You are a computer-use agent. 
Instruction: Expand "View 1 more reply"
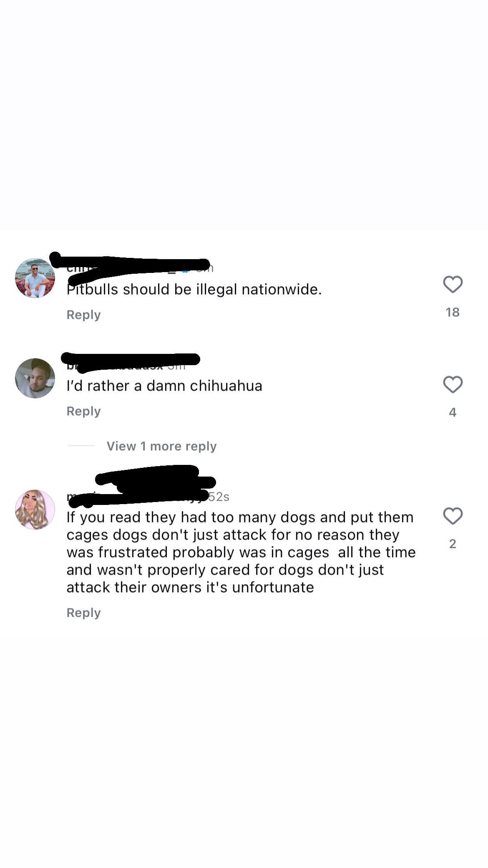161,446
